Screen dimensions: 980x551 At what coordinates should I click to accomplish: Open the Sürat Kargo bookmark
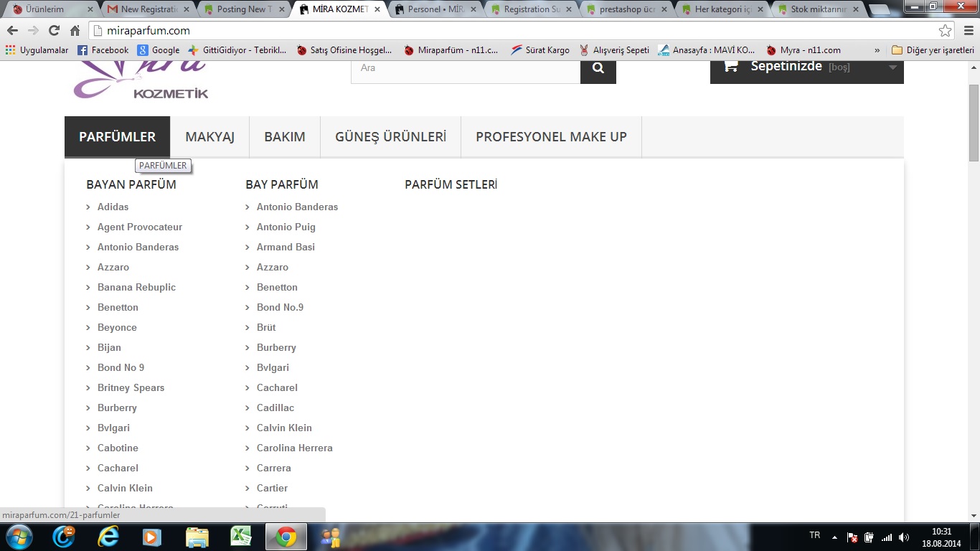(540, 50)
